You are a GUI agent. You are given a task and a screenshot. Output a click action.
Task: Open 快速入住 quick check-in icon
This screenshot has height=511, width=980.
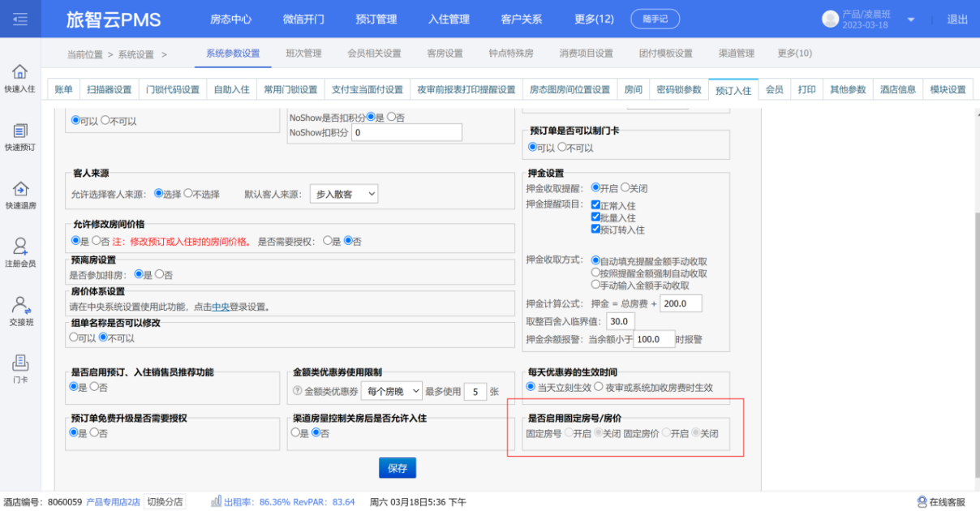coord(20,72)
